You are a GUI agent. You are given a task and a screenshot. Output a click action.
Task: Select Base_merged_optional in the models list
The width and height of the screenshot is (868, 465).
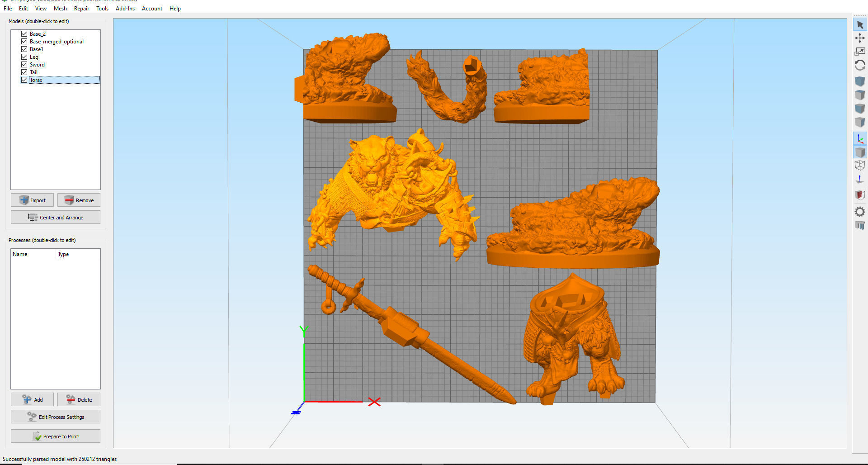57,42
